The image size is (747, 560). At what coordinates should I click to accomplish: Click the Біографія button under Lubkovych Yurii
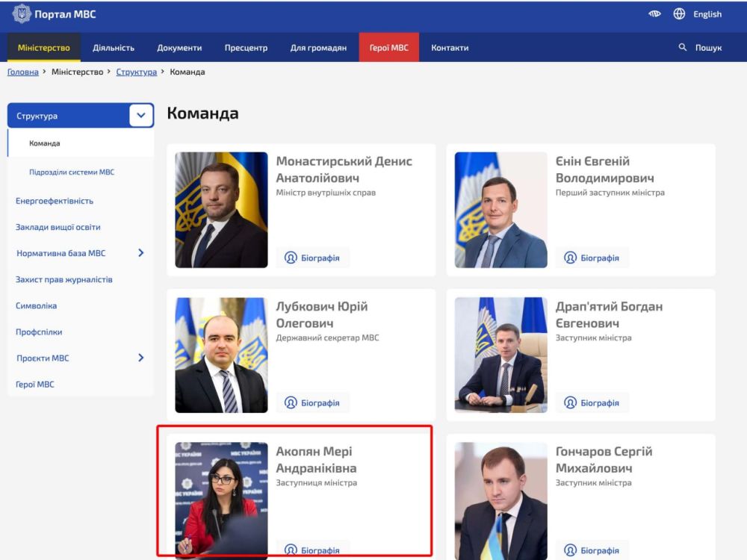313,402
